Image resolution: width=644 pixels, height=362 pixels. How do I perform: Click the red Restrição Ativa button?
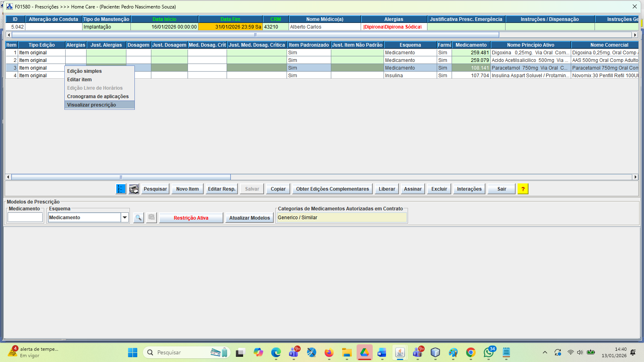pos(191,218)
